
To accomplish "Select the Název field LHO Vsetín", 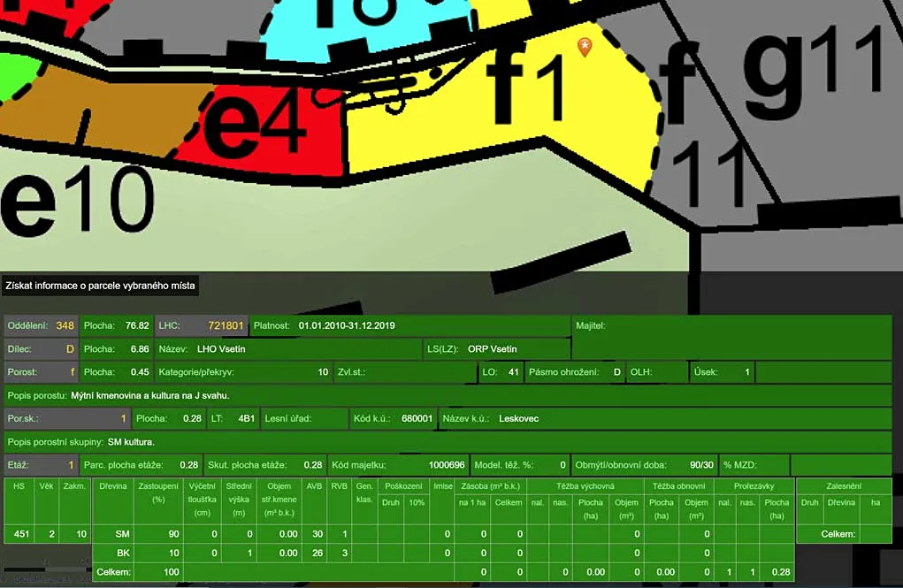I will (x=221, y=349).
